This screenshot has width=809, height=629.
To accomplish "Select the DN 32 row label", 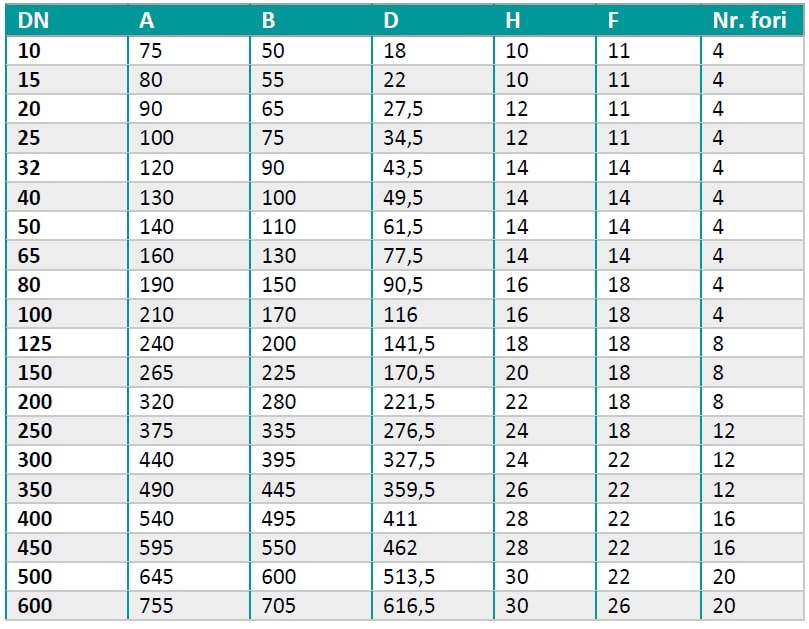I will coord(29,168).
